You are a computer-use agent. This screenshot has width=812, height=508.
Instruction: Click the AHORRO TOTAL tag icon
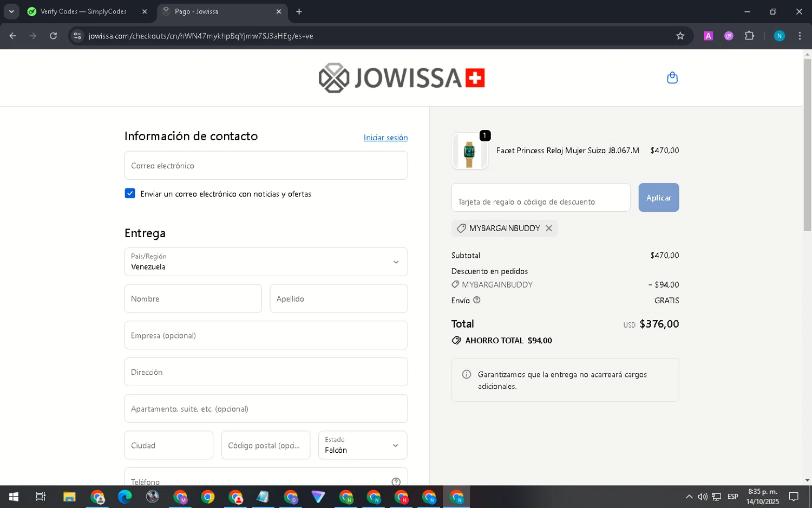pyautogui.click(x=456, y=341)
